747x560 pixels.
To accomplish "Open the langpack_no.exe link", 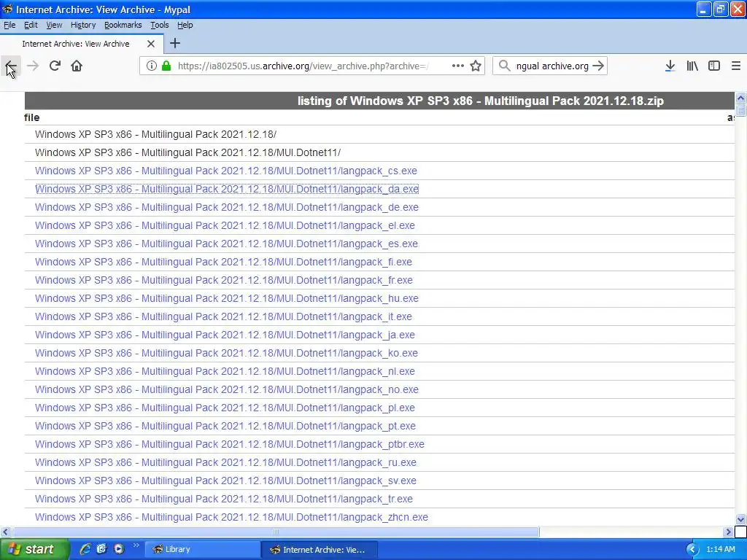I will click(x=227, y=389).
